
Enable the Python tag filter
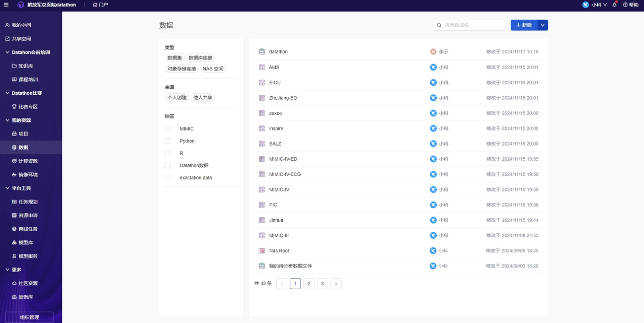coord(167,141)
